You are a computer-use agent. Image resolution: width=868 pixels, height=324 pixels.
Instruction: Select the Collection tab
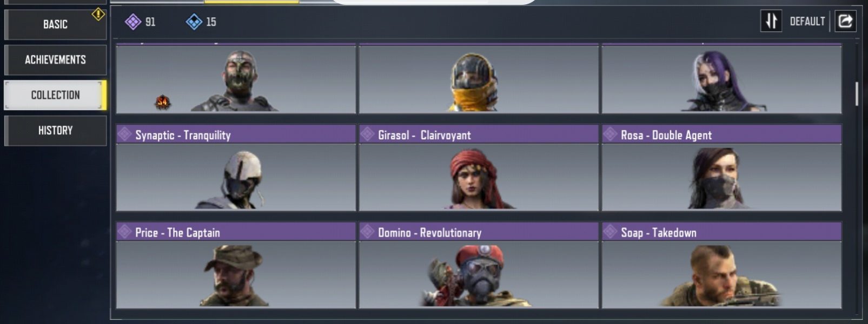coord(55,95)
